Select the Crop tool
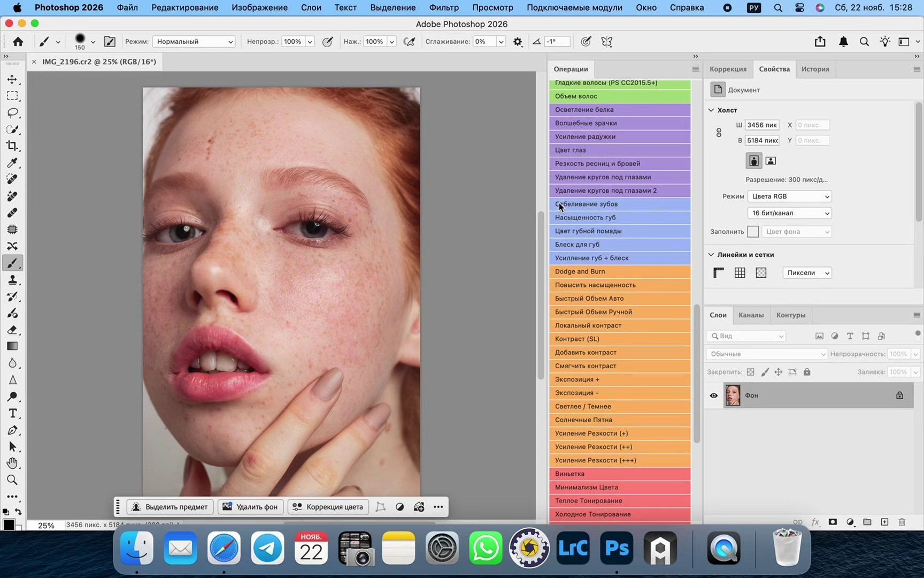924x578 pixels. (x=12, y=146)
